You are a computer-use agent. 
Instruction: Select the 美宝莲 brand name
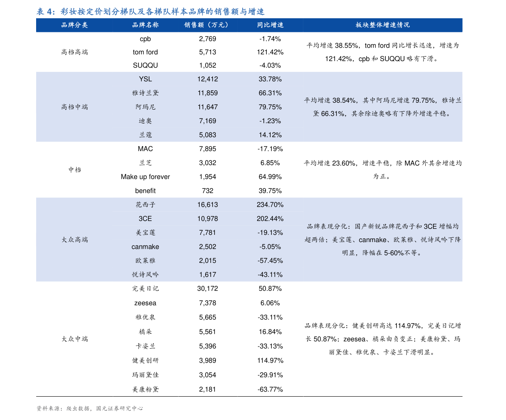pos(145,233)
